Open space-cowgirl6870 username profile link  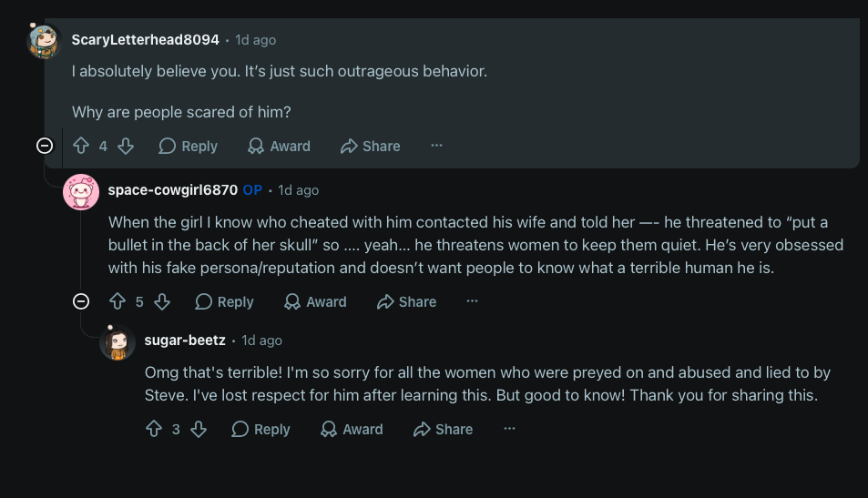173,190
